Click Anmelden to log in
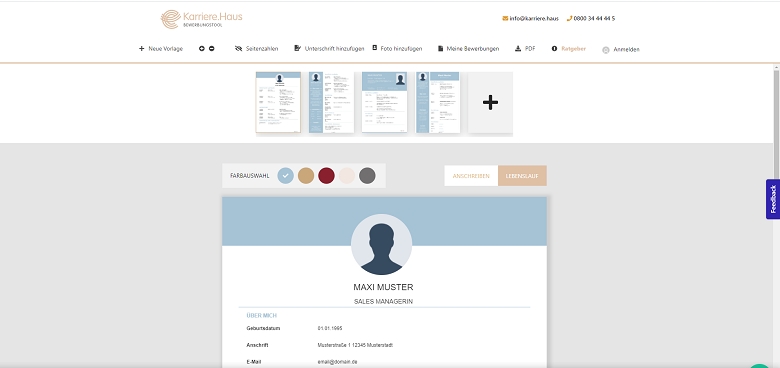The width and height of the screenshot is (780, 368). click(626, 50)
